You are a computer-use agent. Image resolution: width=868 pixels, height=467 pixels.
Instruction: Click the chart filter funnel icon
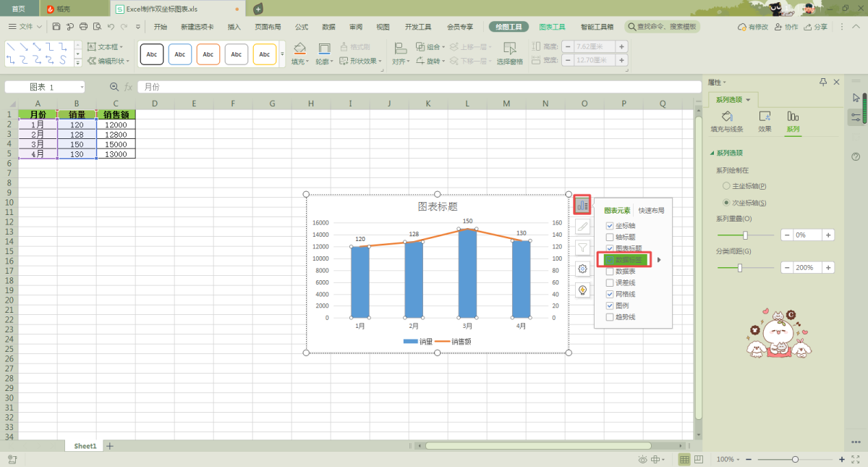coord(582,248)
